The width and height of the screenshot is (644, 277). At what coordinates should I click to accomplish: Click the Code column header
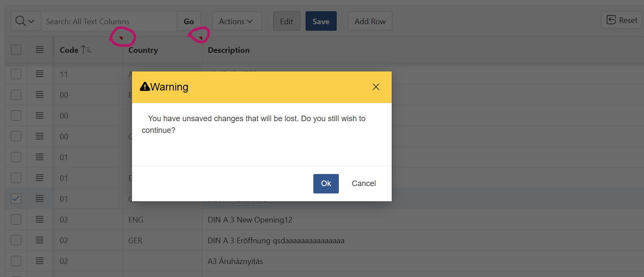point(69,50)
